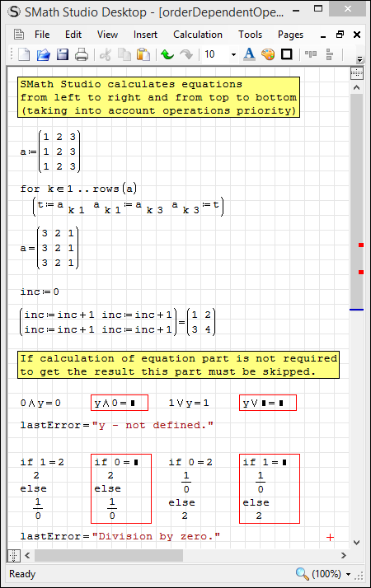Open the Insert menu
Image resolution: width=371 pixels, height=588 pixels.
(x=145, y=35)
